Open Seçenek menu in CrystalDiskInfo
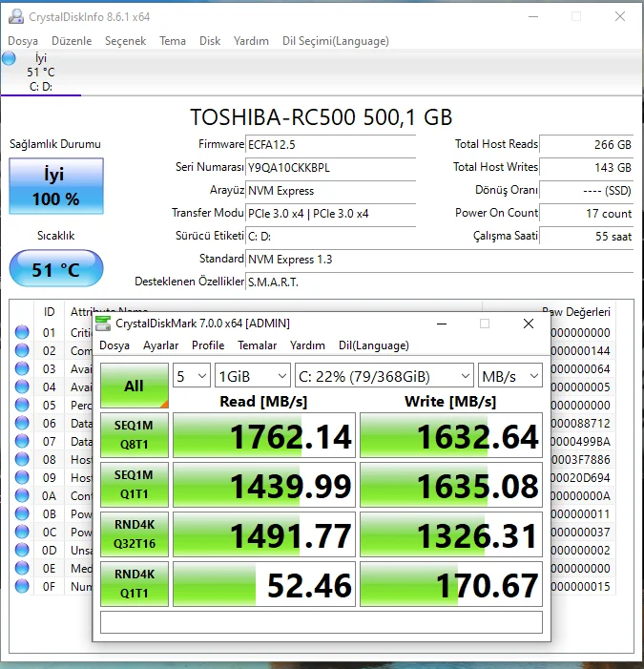 coord(125,41)
